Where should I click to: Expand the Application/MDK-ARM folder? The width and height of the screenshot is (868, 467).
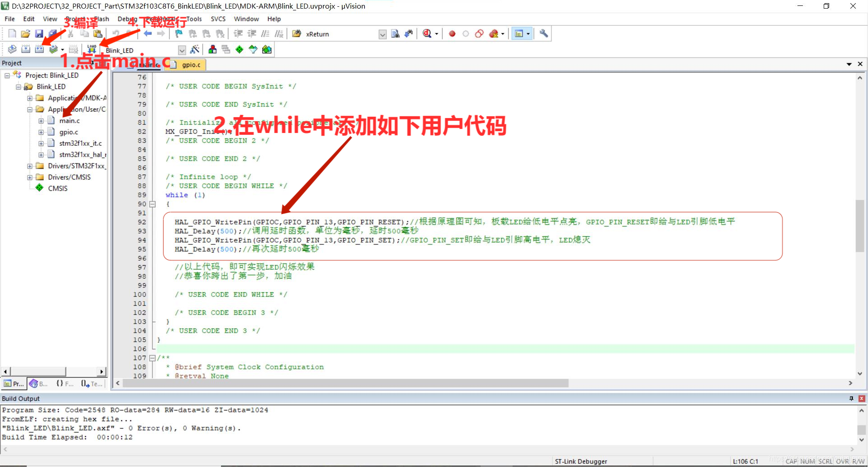30,98
